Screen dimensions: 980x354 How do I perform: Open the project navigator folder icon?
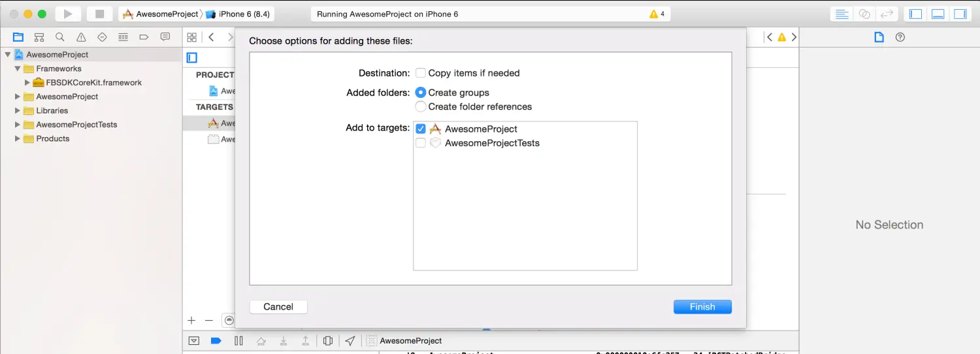[x=18, y=37]
